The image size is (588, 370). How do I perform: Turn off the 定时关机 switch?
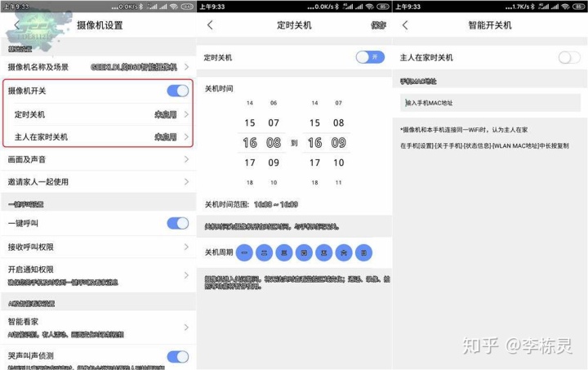[370, 57]
